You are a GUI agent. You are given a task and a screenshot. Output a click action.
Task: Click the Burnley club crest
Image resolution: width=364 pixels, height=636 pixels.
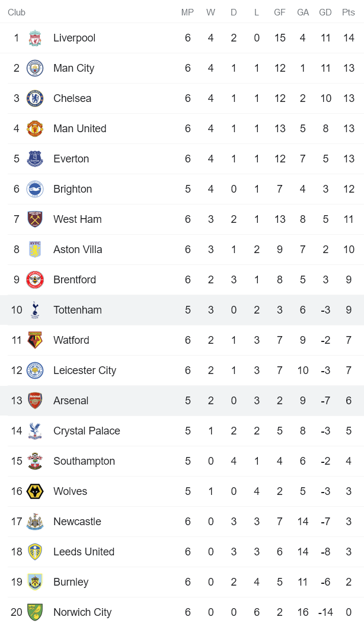click(x=35, y=581)
